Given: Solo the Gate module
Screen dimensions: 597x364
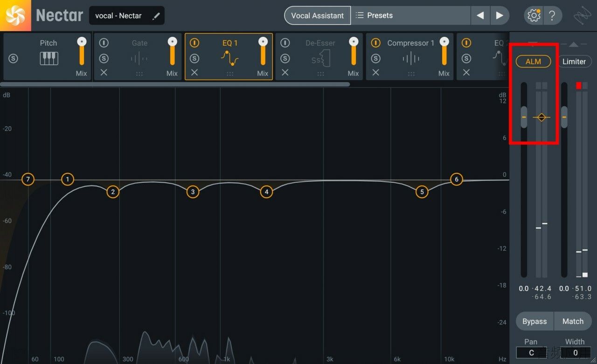Looking at the screenshot, I should pyautogui.click(x=104, y=59).
